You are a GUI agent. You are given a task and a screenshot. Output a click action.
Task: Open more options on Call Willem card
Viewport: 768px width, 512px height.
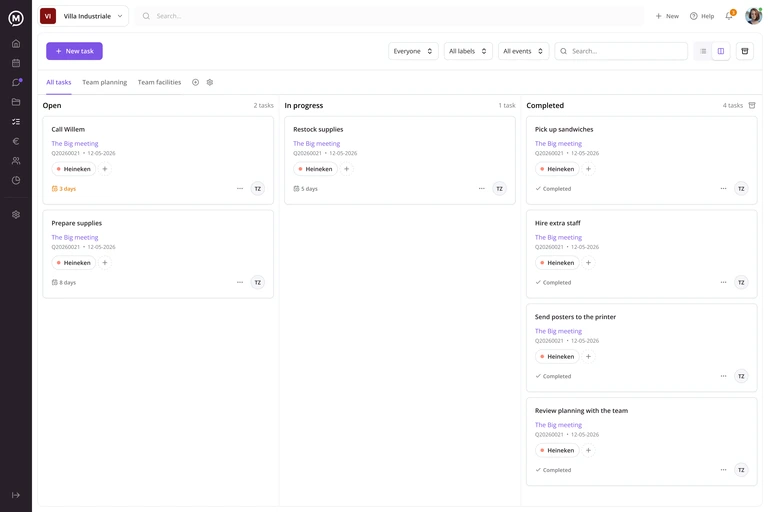(x=240, y=189)
